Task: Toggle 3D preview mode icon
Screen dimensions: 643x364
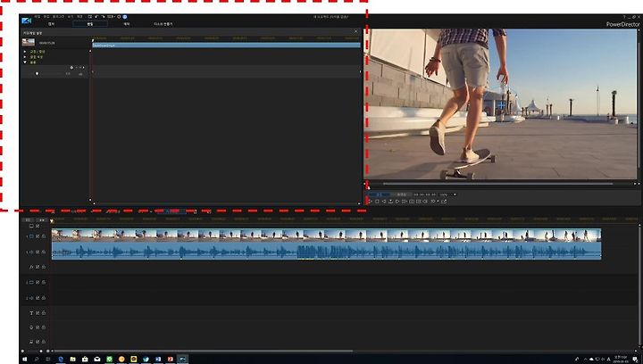Action: pos(432,202)
